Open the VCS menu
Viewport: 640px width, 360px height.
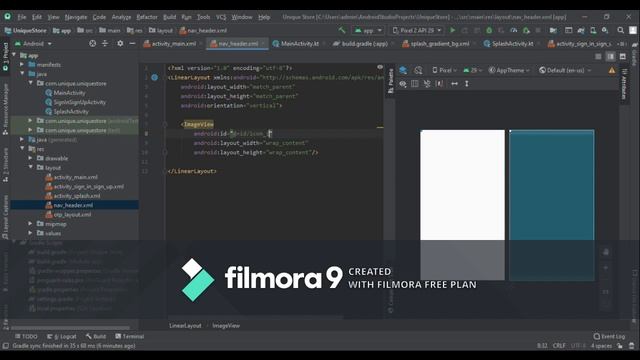(x=221, y=17)
